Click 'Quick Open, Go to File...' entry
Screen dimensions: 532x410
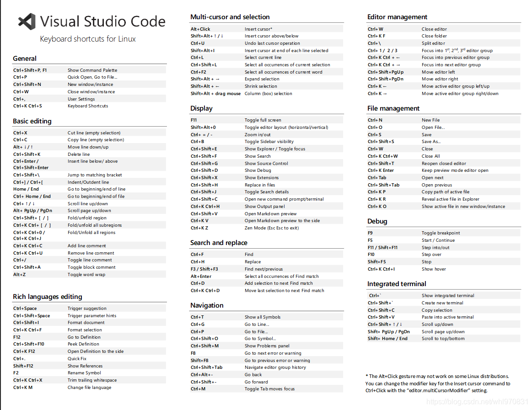(92, 77)
